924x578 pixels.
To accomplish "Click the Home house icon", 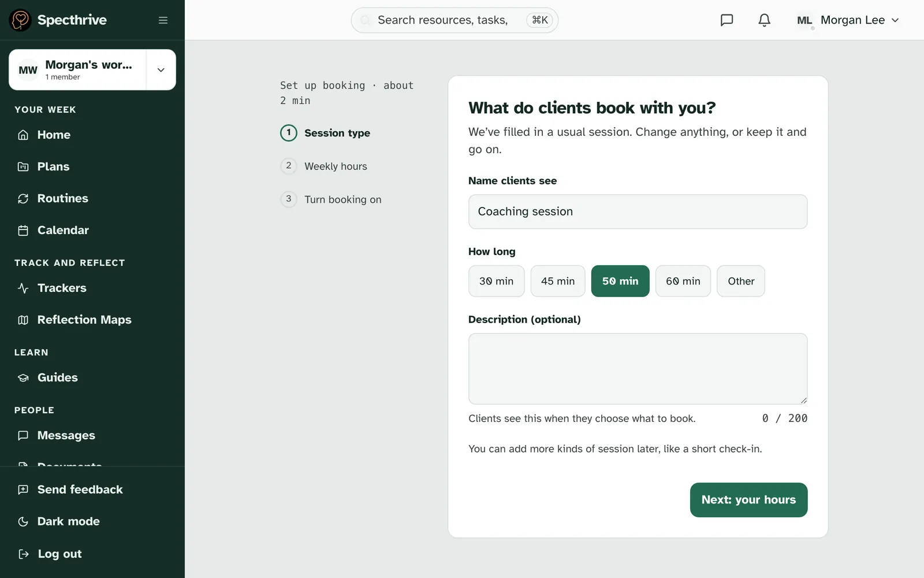I will coord(23,135).
